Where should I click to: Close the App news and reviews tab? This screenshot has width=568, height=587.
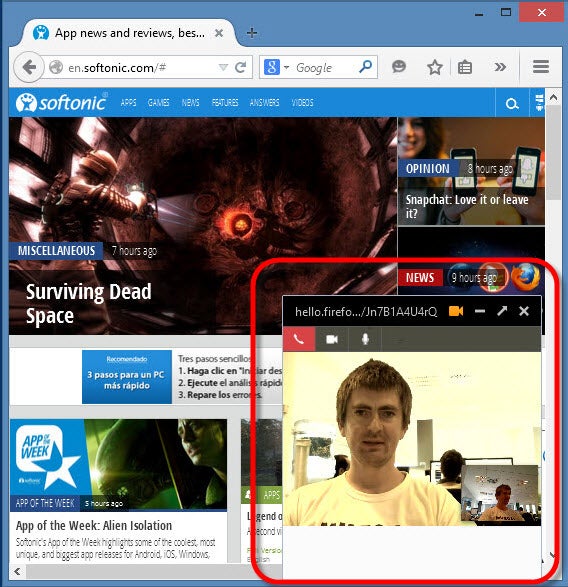[219, 33]
